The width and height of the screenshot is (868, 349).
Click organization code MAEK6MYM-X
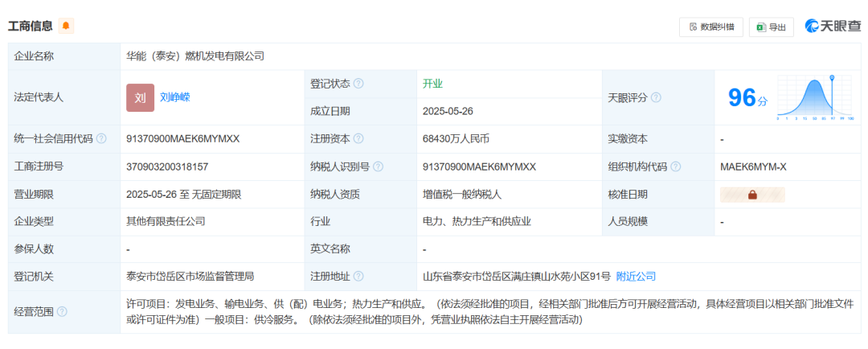click(753, 166)
